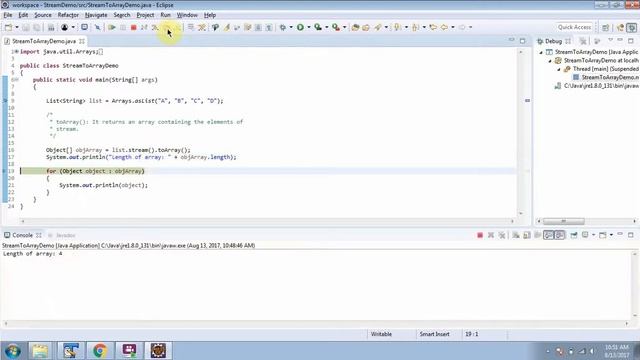640x360 pixels.
Task: Click the Debug view horizontal scrollbar thumb
Action: [x=564, y=221]
